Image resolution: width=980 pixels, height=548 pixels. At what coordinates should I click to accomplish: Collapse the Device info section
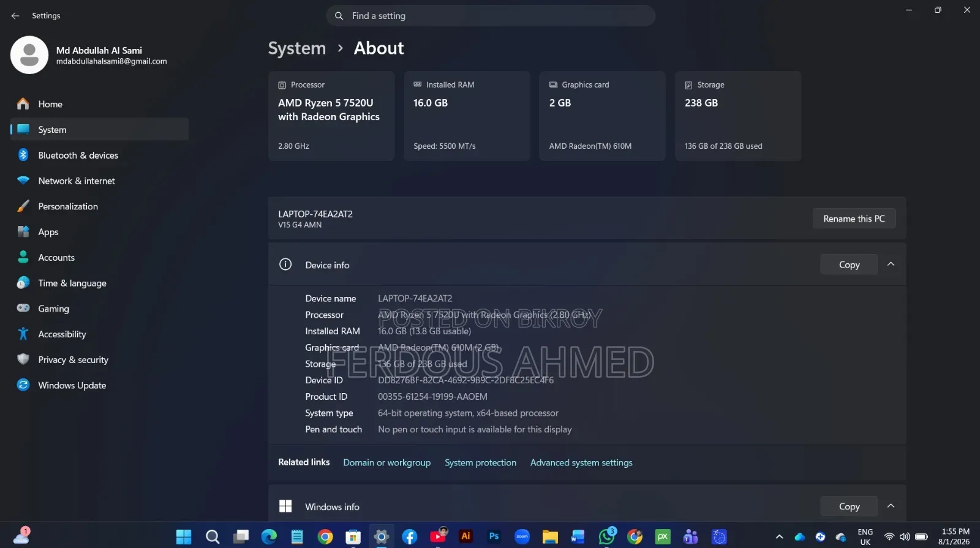891,265
